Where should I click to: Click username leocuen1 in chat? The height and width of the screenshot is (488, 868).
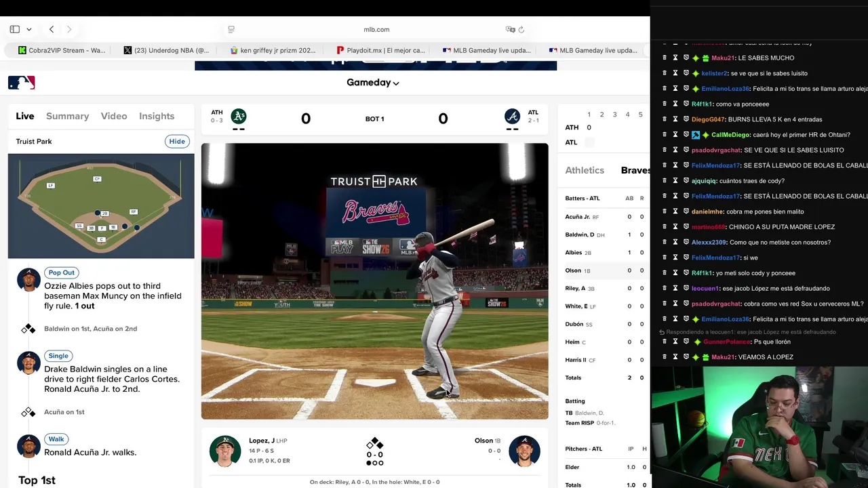pyautogui.click(x=705, y=288)
